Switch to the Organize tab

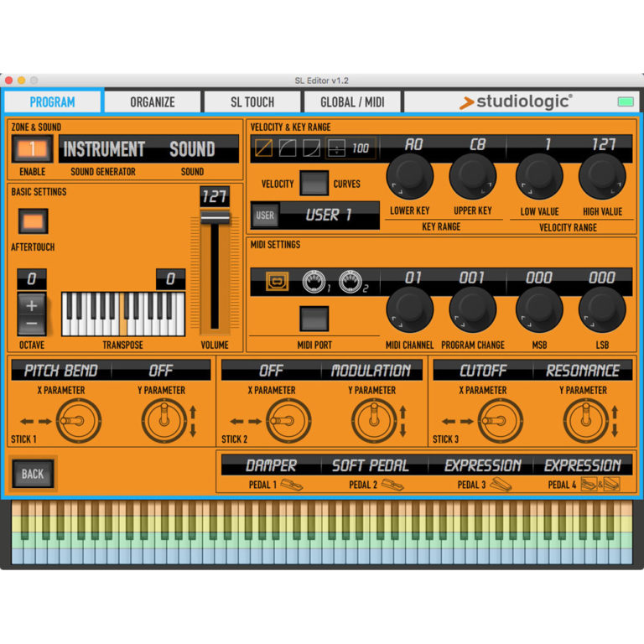click(152, 102)
